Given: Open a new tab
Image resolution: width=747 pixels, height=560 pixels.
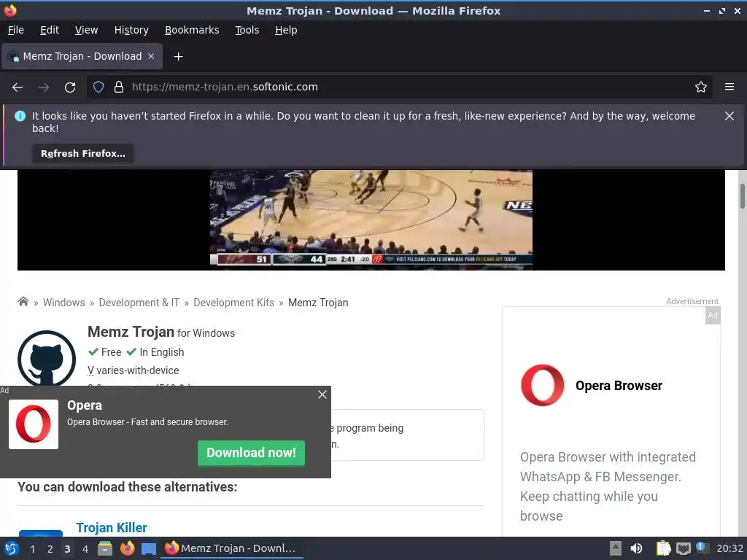Looking at the screenshot, I should 178,57.
